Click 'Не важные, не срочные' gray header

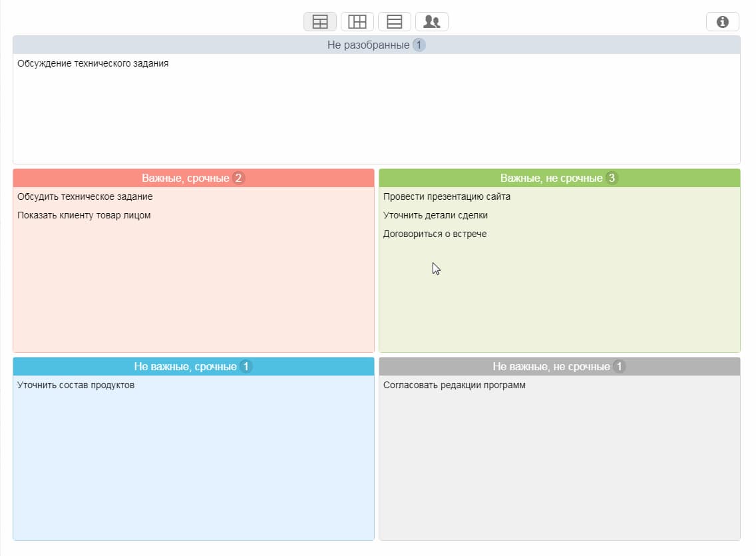point(551,367)
